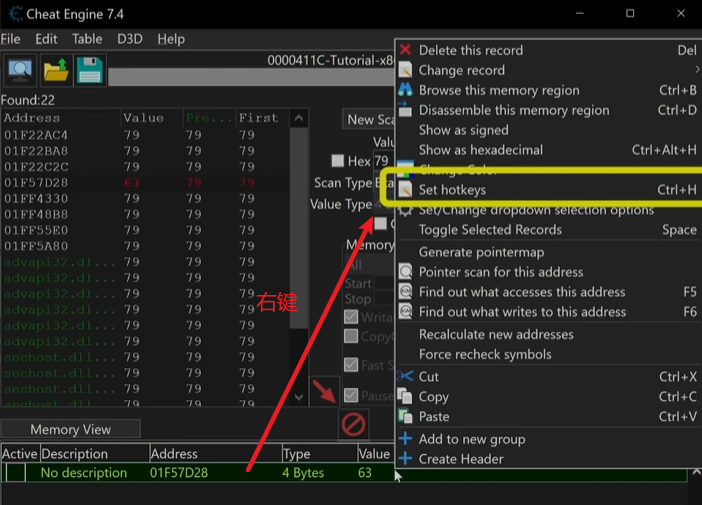Image resolution: width=702 pixels, height=505 pixels.
Task: Click the save floppy disk icon
Action: (90, 70)
